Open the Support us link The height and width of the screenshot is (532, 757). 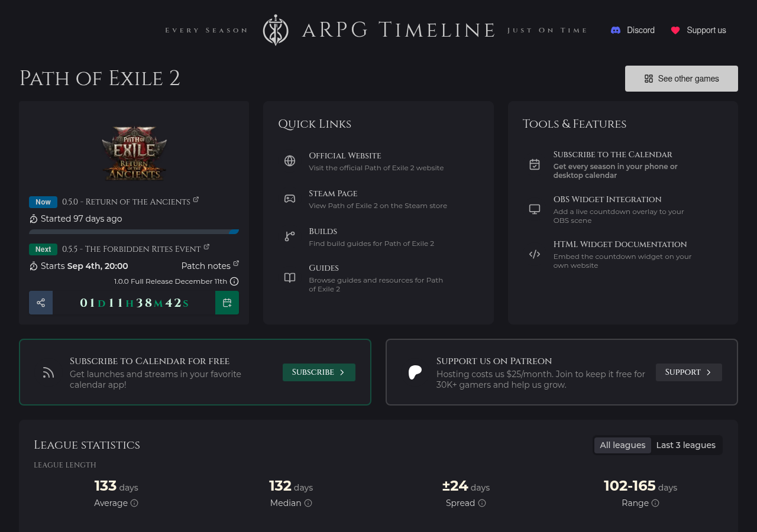coord(698,30)
